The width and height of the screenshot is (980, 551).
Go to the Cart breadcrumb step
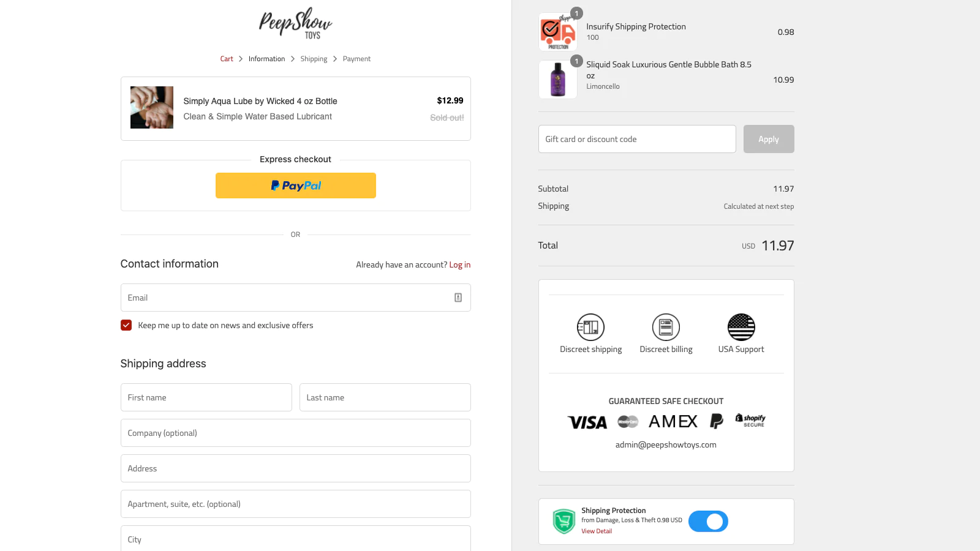pyautogui.click(x=227, y=59)
